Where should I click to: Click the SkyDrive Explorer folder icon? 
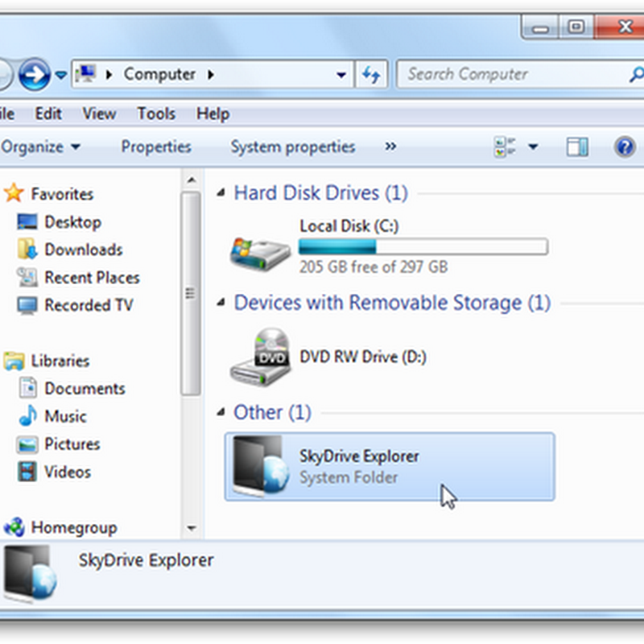coord(259,466)
